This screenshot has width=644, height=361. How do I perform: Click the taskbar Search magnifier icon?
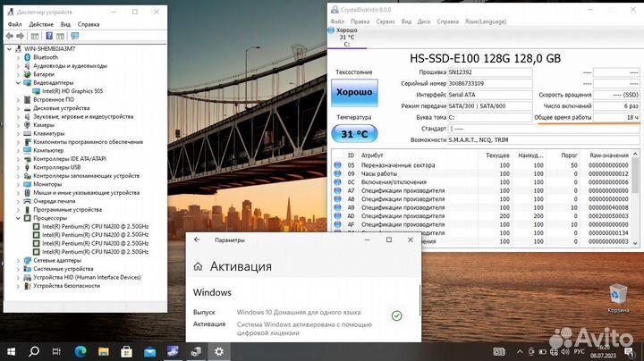[34, 351]
